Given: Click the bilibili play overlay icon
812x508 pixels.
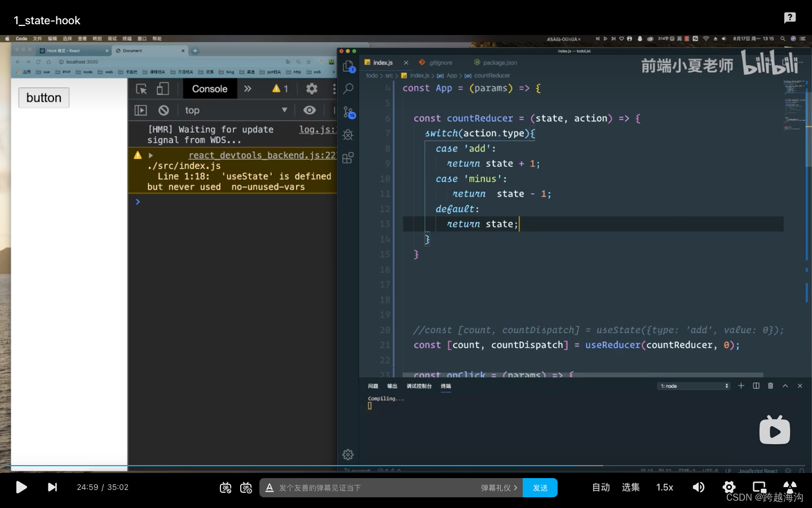Looking at the screenshot, I should [x=775, y=430].
